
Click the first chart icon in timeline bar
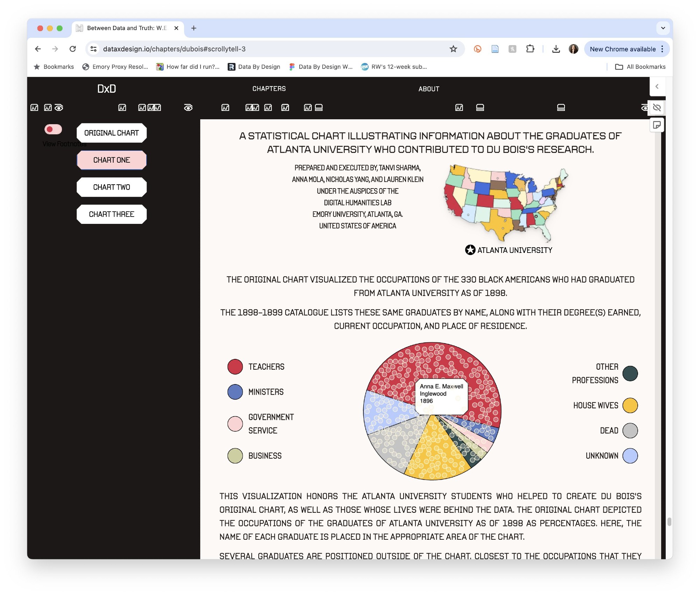[34, 108]
